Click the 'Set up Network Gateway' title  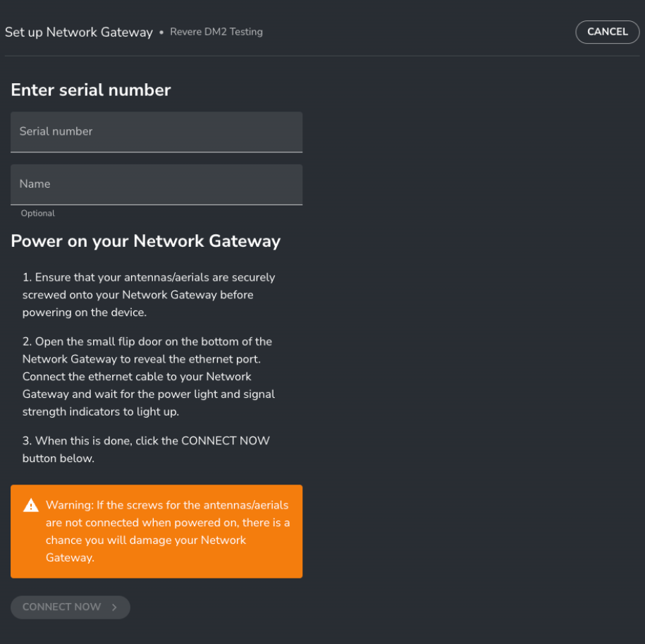[x=79, y=32]
